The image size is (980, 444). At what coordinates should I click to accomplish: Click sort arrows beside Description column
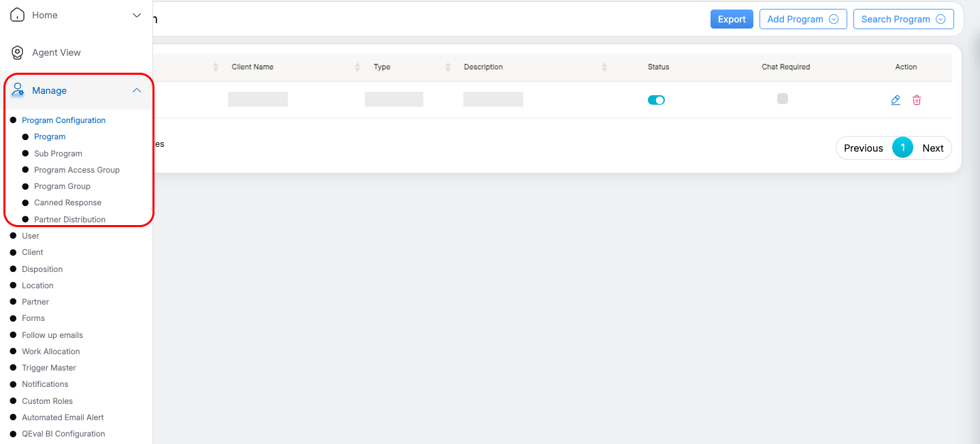point(604,67)
